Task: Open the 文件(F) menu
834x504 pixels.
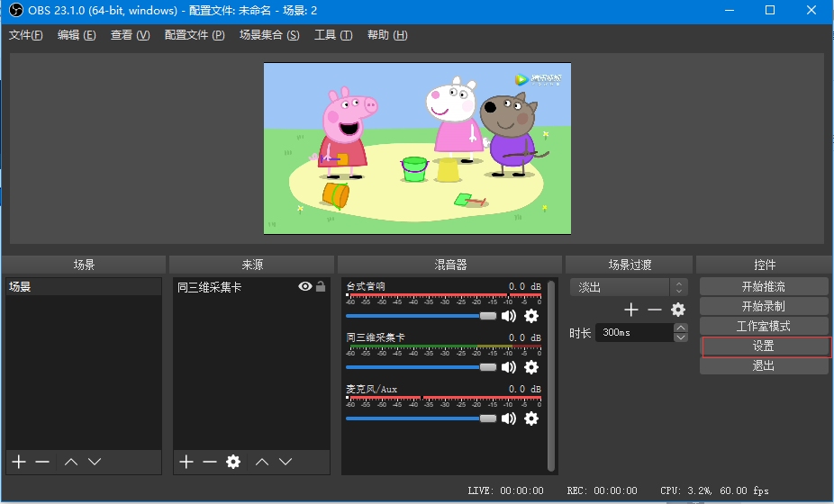Action: click(x=25, y=35)
